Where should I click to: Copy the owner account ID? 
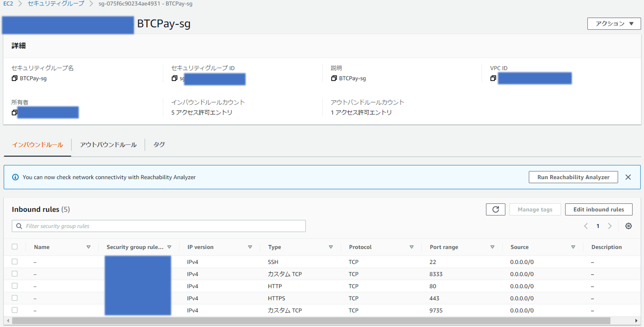coord(14,113)
